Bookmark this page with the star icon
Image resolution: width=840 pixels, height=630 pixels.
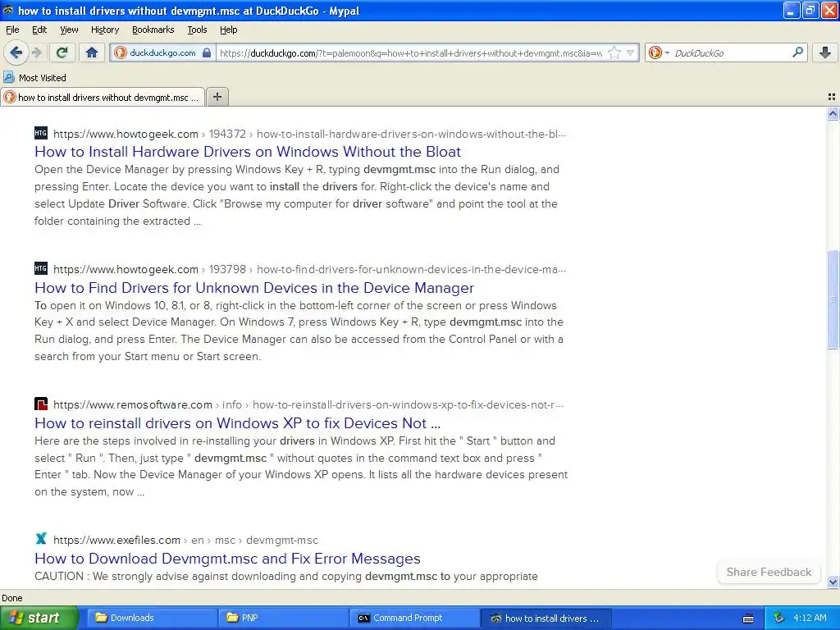point(614,52)
